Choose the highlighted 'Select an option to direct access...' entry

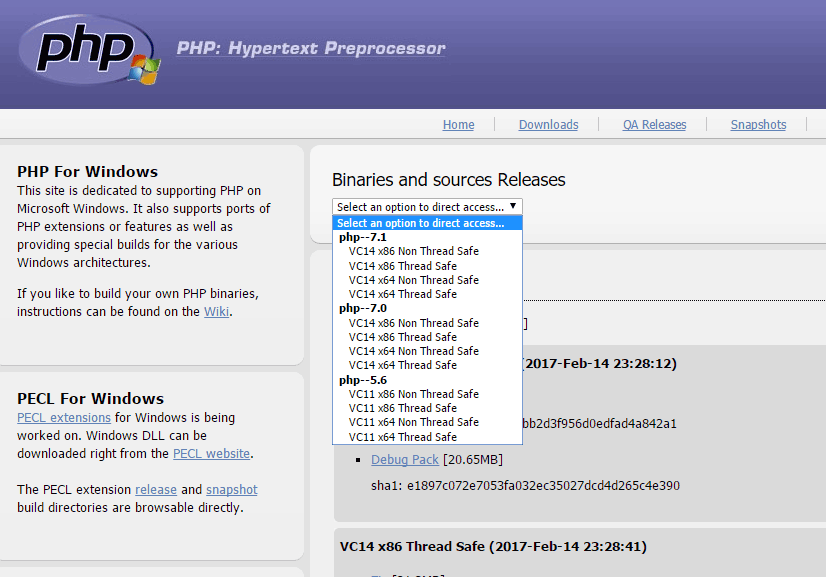(427, 223)
